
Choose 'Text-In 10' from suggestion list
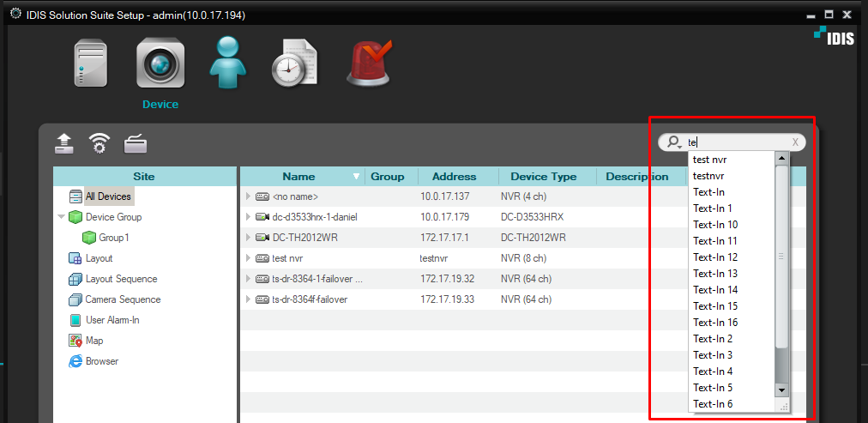click(715, 225)
